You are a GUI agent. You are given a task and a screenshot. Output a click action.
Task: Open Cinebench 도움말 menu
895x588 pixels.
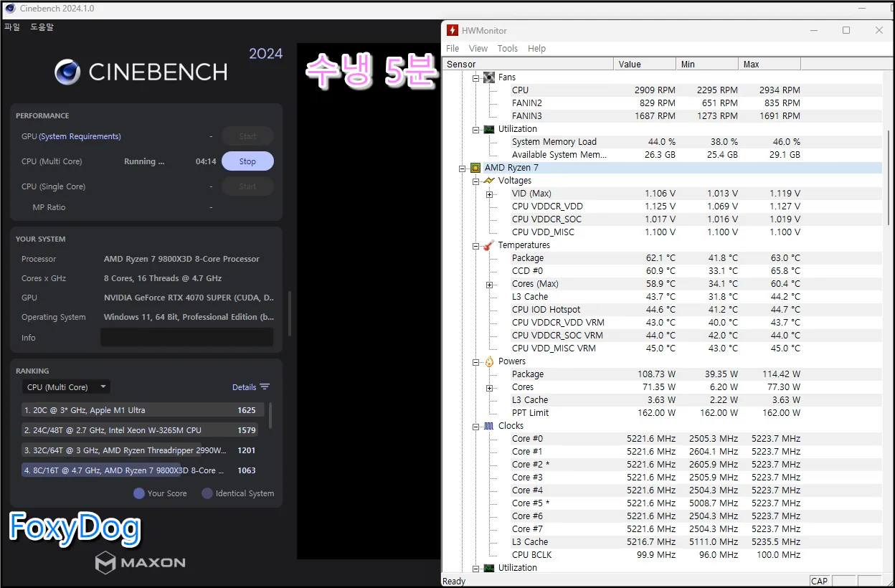[x=42, y=27]
